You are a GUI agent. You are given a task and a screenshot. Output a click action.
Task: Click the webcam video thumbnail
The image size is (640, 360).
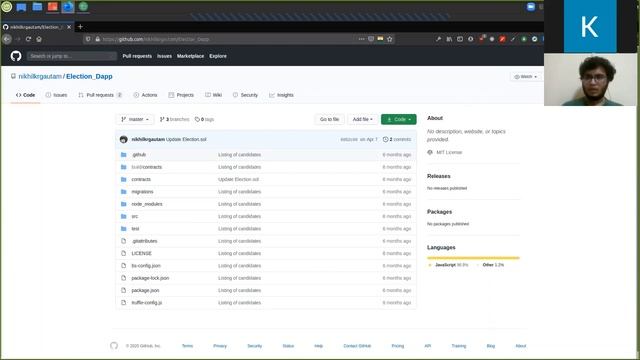pyautogui.click(x=590, y=80)
